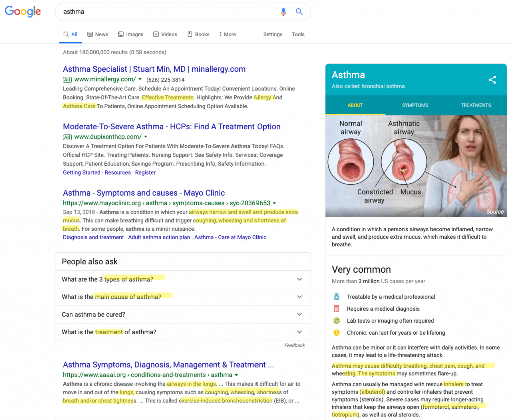Click the Requires a medical diagnosis icon

(336, 309)
